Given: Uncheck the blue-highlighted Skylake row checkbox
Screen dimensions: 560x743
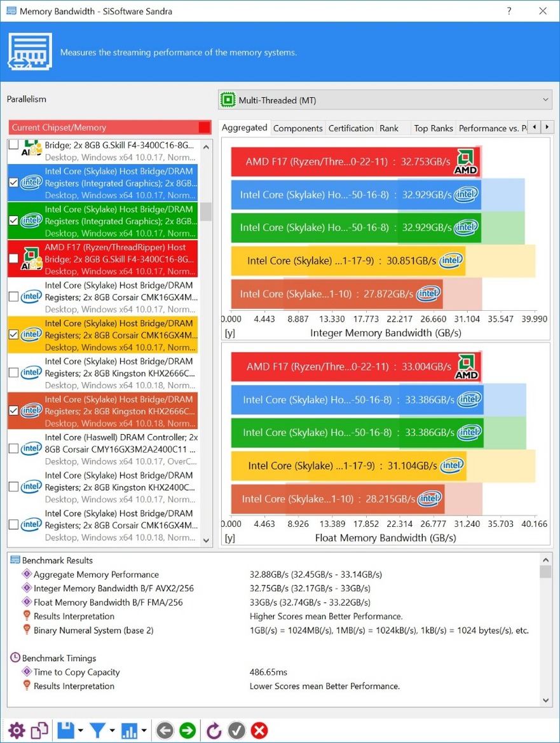Looking at the screenshot, I should tap(14, 183).
